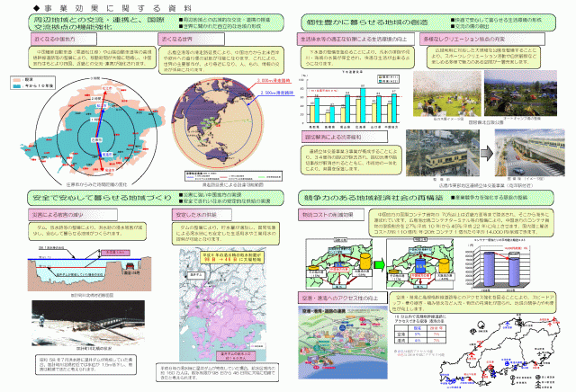Viewport: 576px width, 392px height.
Task: Open the Chugoku outline map with airport and port markers
Action: [x=501, y=352]
